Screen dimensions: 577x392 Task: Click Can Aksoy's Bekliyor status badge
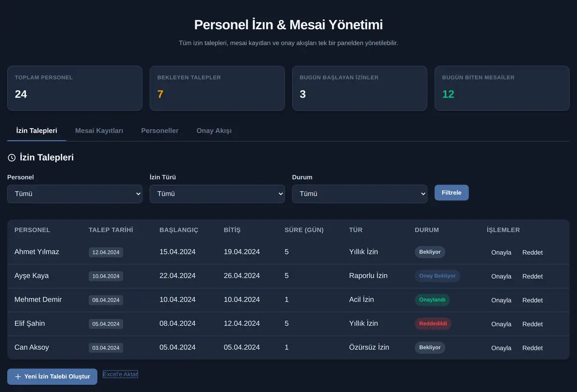click(430, 347)
